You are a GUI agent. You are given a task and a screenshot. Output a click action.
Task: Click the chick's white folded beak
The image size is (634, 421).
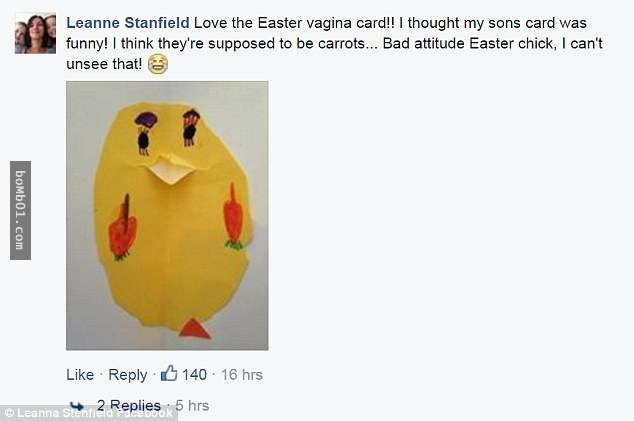(x=171, y=168)
